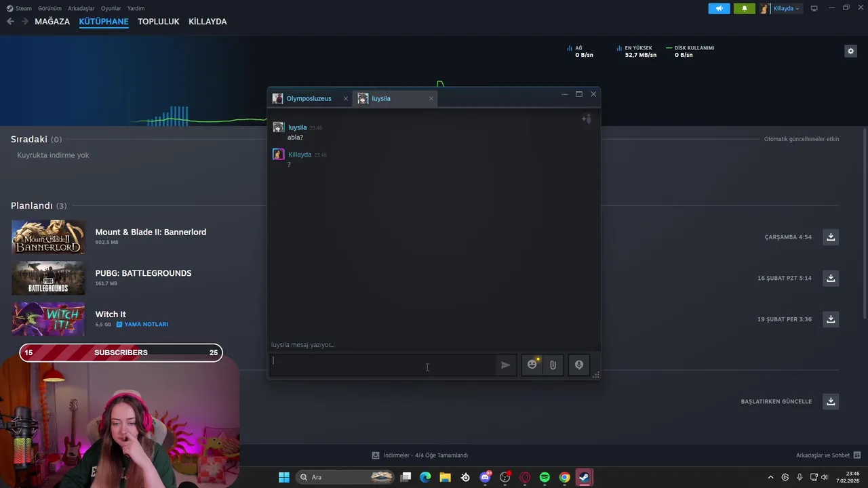Show hidden system tray icons
The image size is (868, 488).
pyautogui.click(x=770, y=477)
